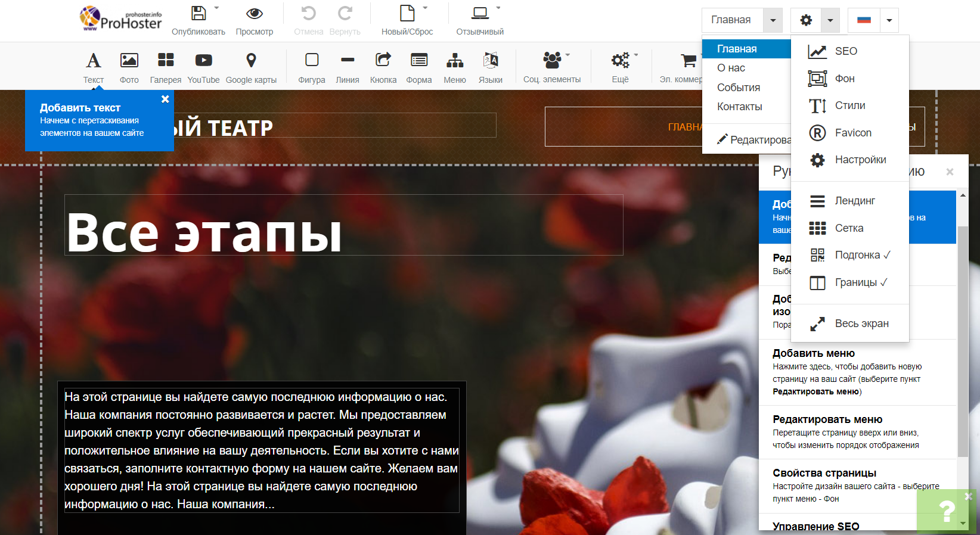Close the Добавить текст tooltip

tap(165, 99)
